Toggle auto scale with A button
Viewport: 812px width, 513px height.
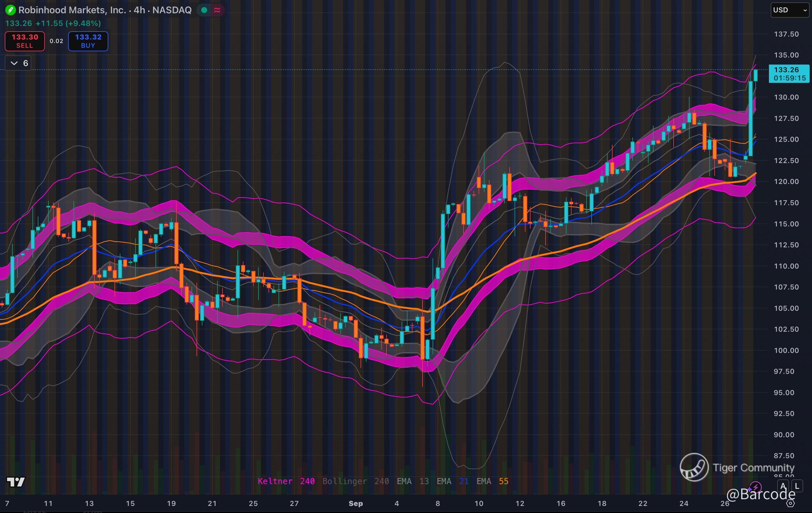783,486
